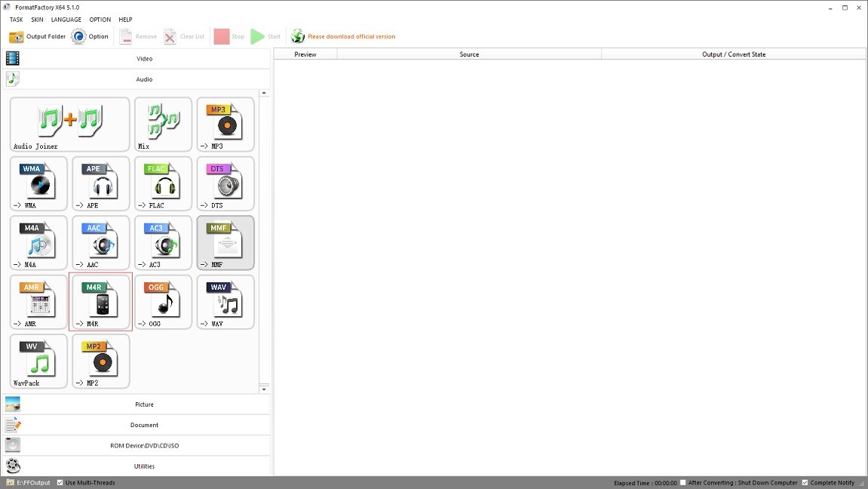Click the Start conversion button
The width and height of the screenshot is (868, 489).
(265, 36)
